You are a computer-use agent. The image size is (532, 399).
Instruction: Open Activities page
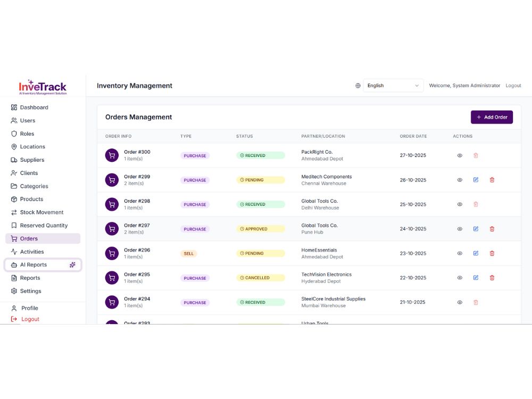tap(43, 252)
